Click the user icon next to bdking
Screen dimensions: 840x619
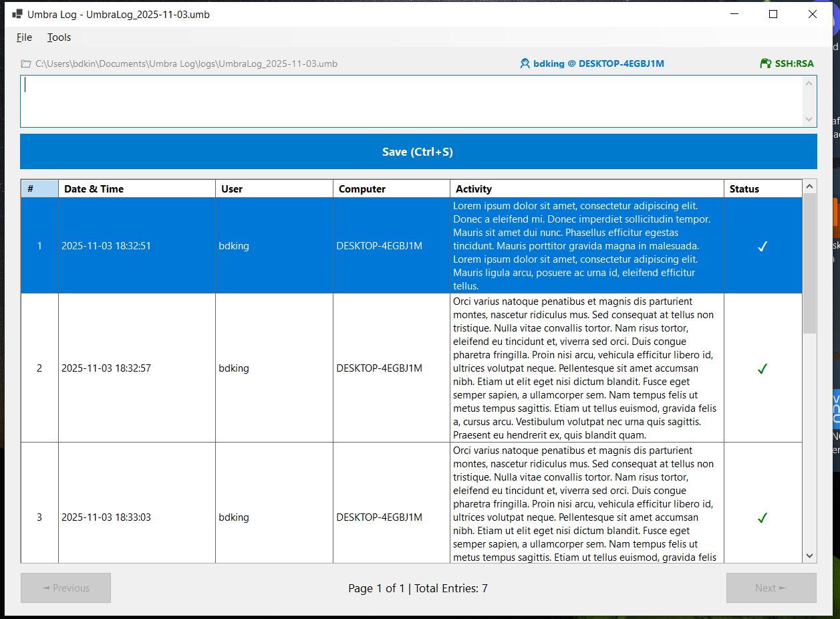(x=525, y=64)
